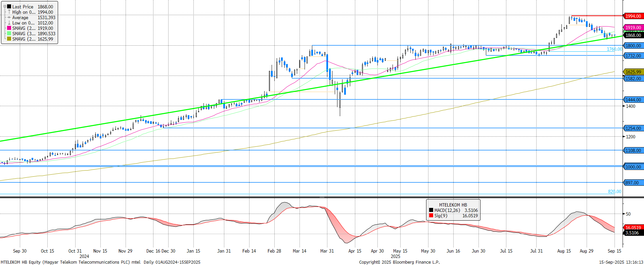
Task: Click the Mar 14 date label
Action: [300, 251]
